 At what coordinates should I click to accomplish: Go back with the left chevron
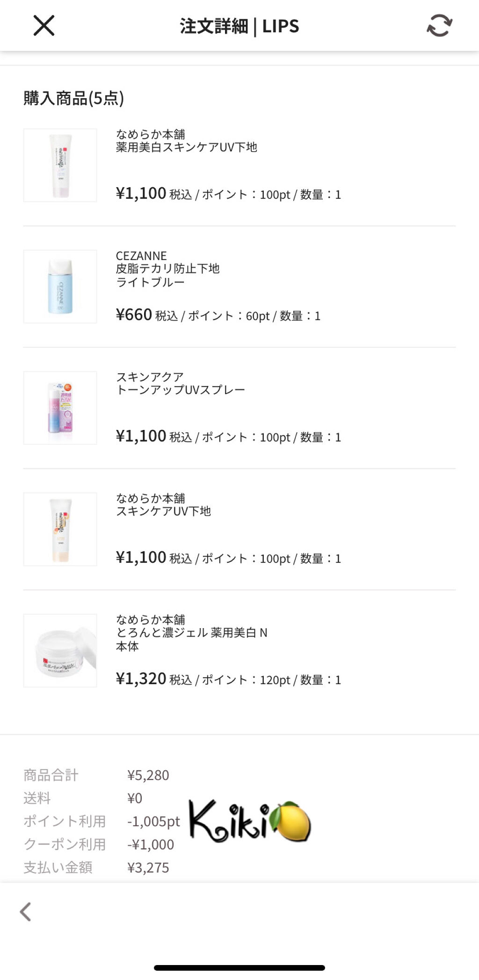click(26, 911)
